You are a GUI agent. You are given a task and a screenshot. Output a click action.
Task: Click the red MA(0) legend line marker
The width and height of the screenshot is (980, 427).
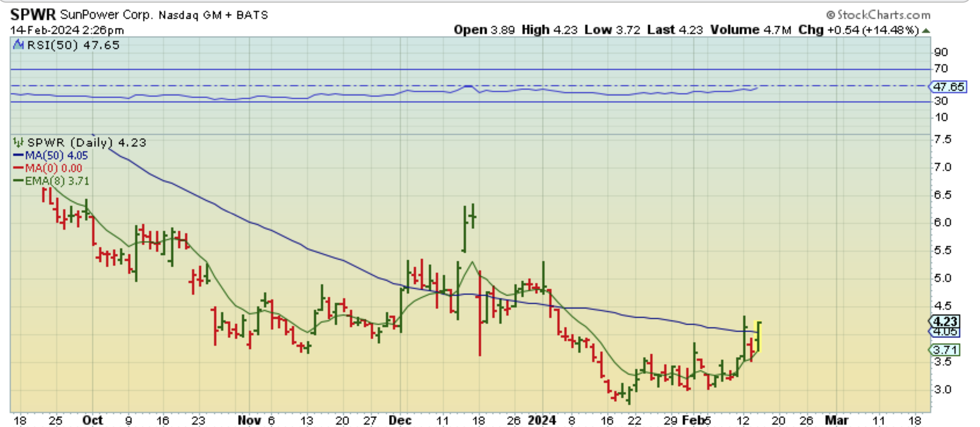point(18,168)
